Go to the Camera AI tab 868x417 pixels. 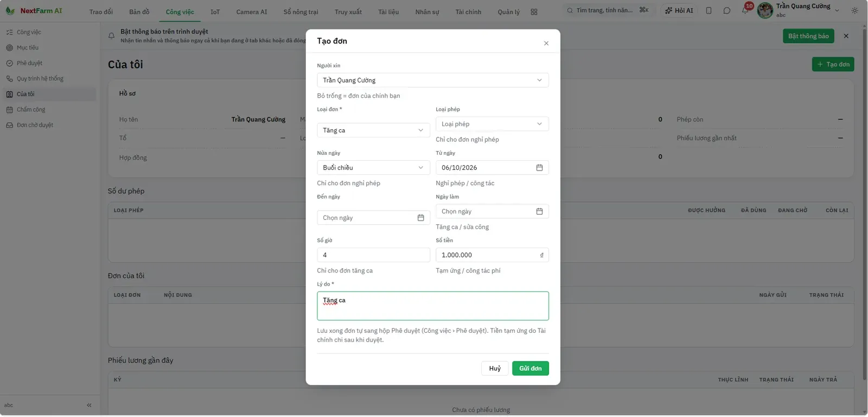pyautogui.click(x=252, y=12)
